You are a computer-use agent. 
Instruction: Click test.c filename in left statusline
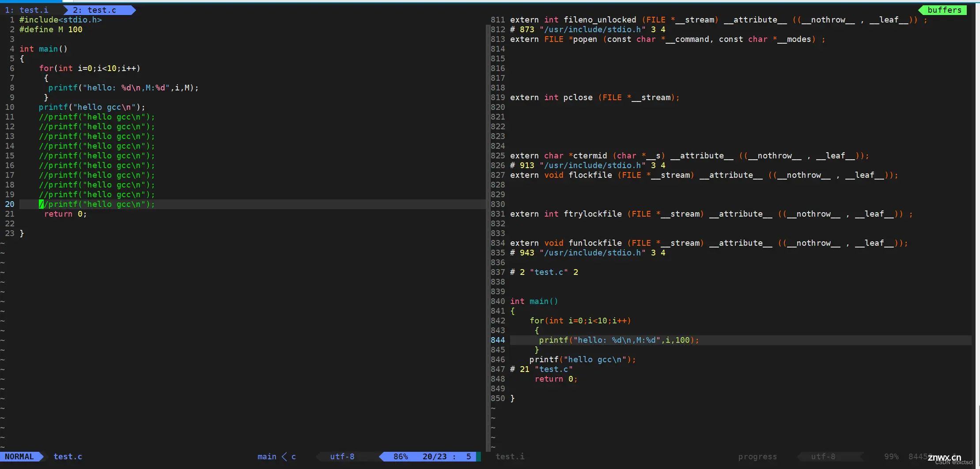point(68,457)
